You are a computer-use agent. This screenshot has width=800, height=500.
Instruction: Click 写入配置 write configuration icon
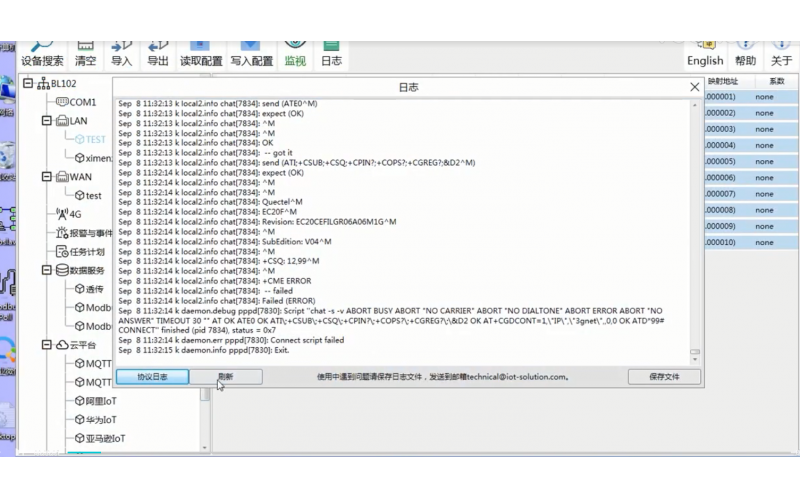[251, 52]
